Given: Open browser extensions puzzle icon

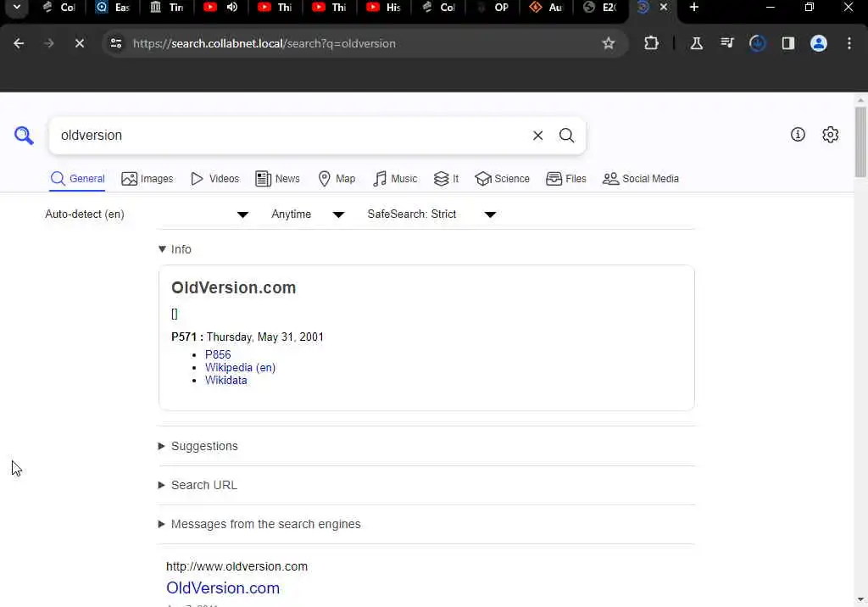Looking at the screenshot, I should pos(652,43).
